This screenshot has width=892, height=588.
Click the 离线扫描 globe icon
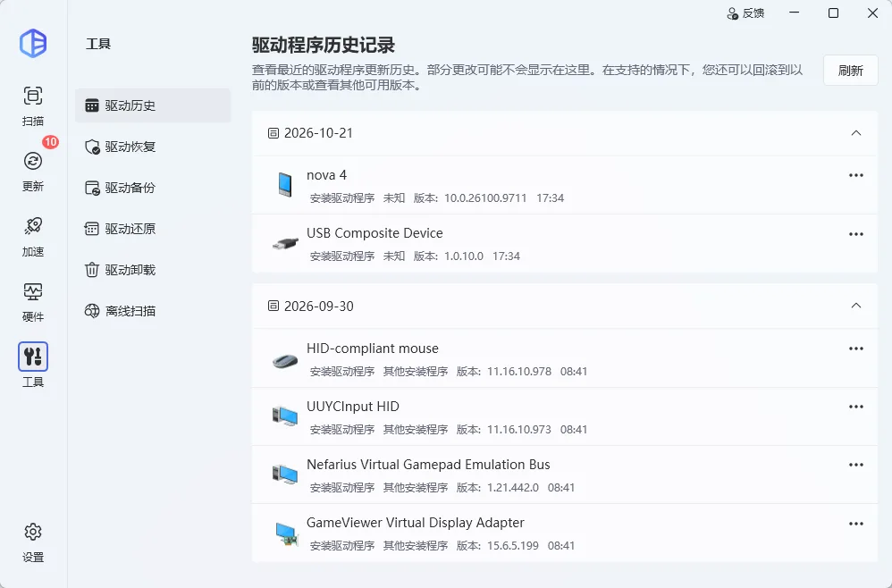(91, 311)
